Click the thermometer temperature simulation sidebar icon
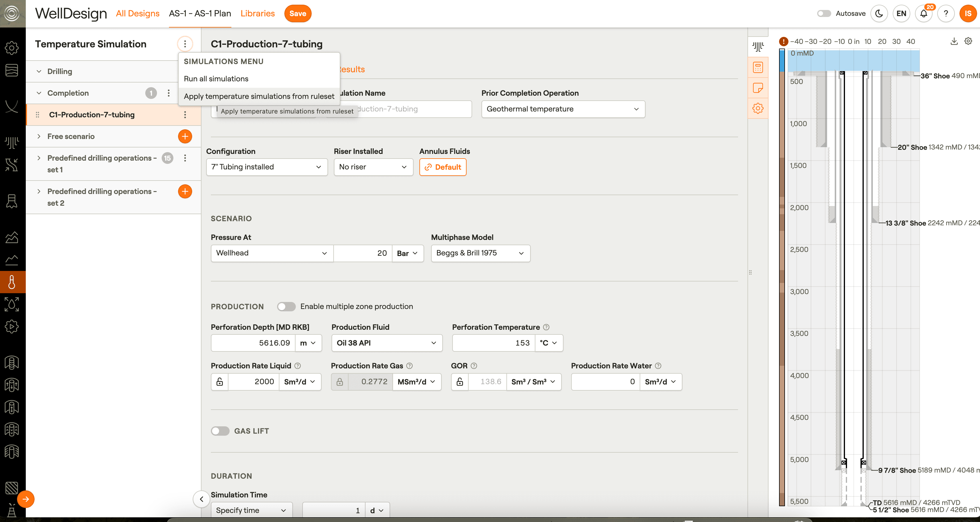This screenshot has height=522, width=980. (x=12, y=282)
